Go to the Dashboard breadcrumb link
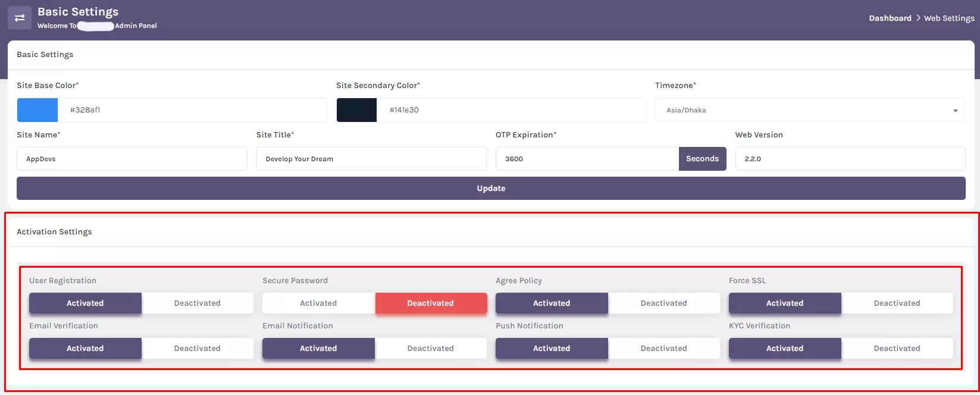The width and height of the screenshot is (980, 395). click(890, 18)
